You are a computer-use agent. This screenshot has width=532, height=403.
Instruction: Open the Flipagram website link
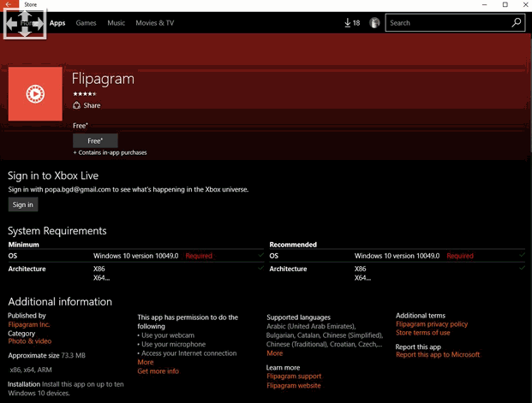(x=294, y=385)
